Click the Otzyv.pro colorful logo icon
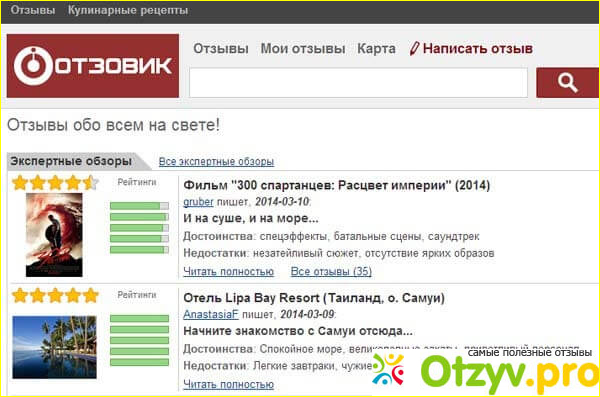 click(388, 369)
